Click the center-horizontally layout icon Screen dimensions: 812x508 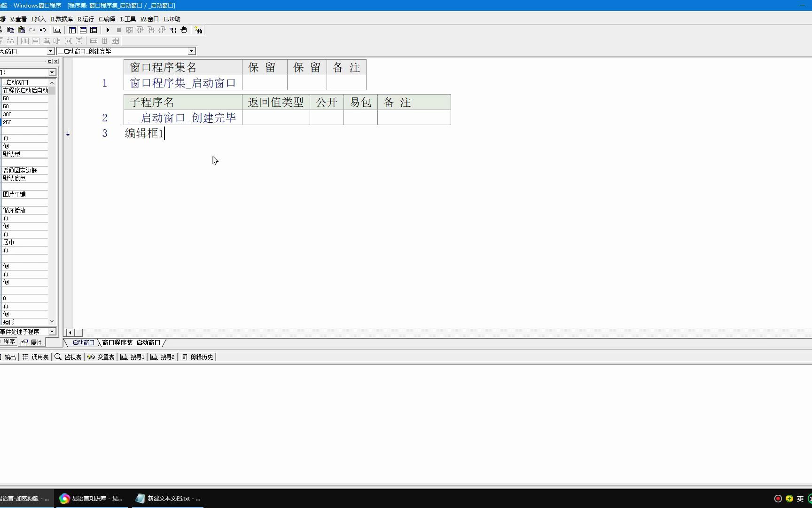click(25, 41)
